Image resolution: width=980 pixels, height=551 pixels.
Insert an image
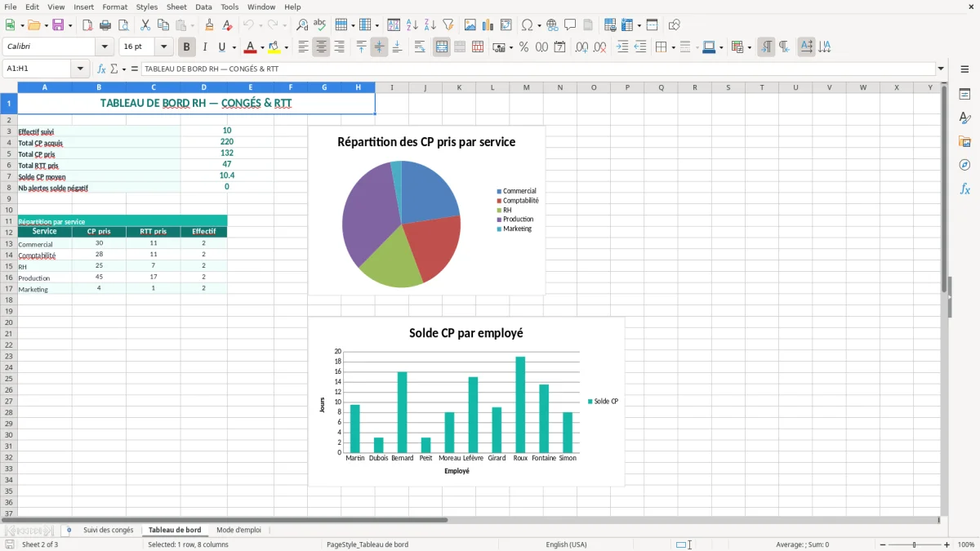[x=470, y=25]
